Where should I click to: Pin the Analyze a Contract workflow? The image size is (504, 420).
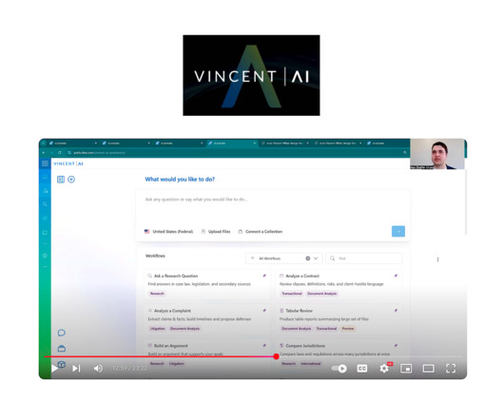click(x=396, y=276)
